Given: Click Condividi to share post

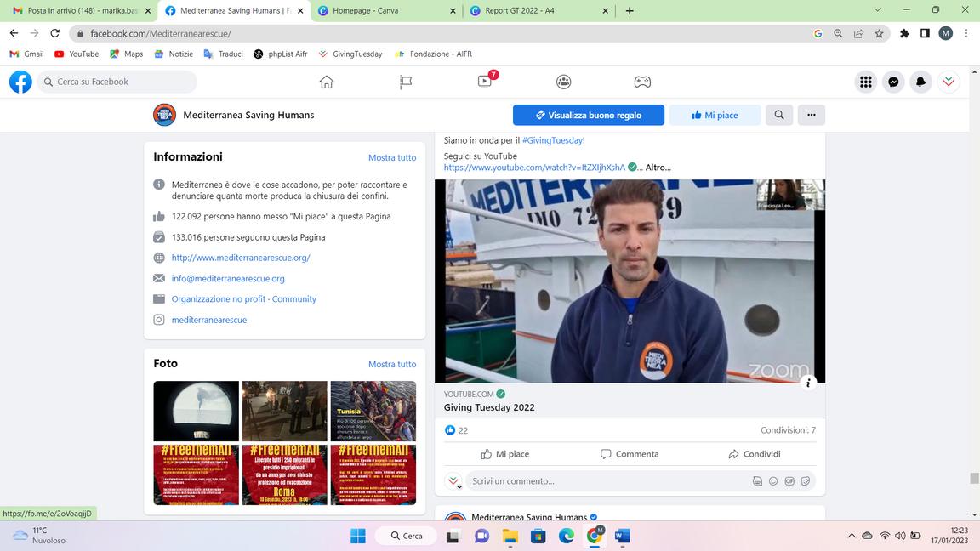Looking at the screenshot, I should (755, 454).
